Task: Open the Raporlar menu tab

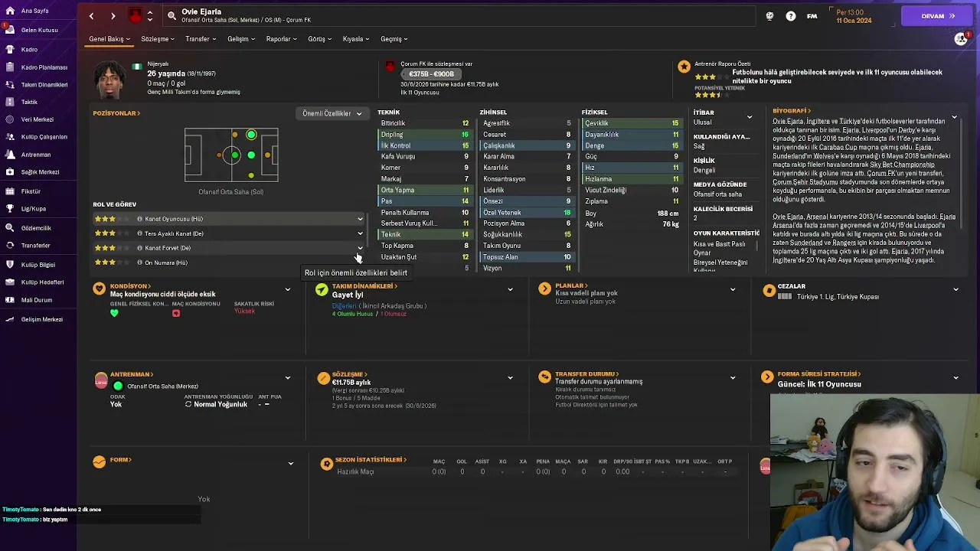Action: tap(282, 39)
